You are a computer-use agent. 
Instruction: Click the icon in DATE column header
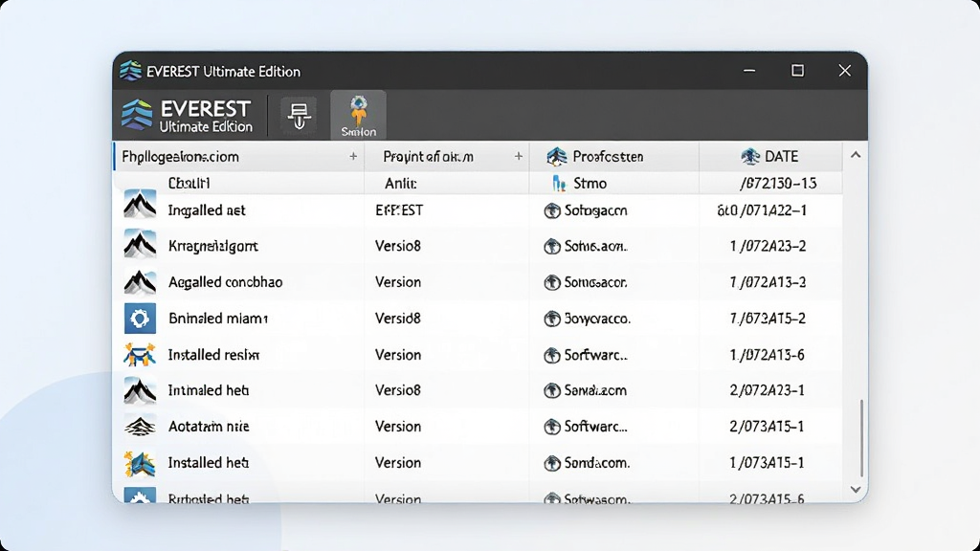pyautogui.click(x=750, y=156)
